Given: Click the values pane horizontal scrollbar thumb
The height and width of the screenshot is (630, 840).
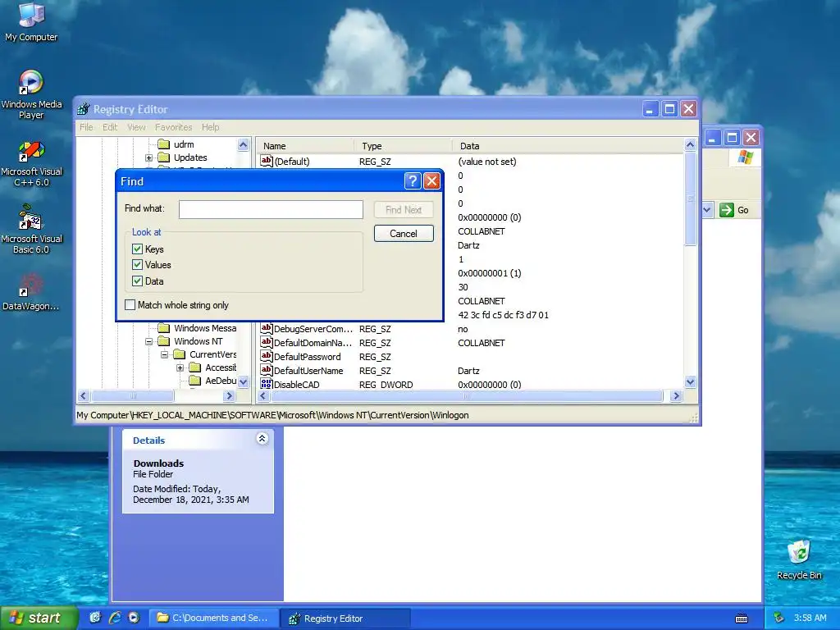Looking at the screenshot, I should (466, 396).
